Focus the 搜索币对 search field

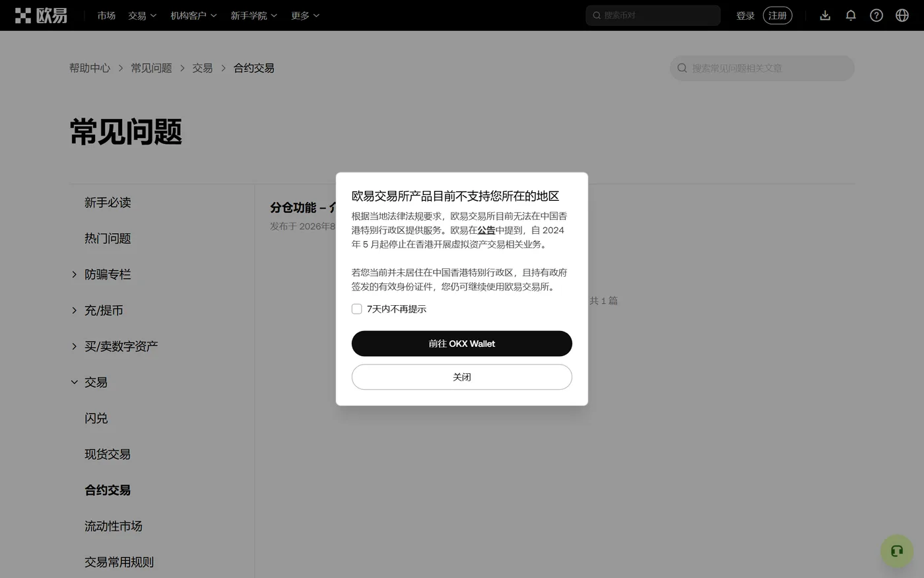653,15
